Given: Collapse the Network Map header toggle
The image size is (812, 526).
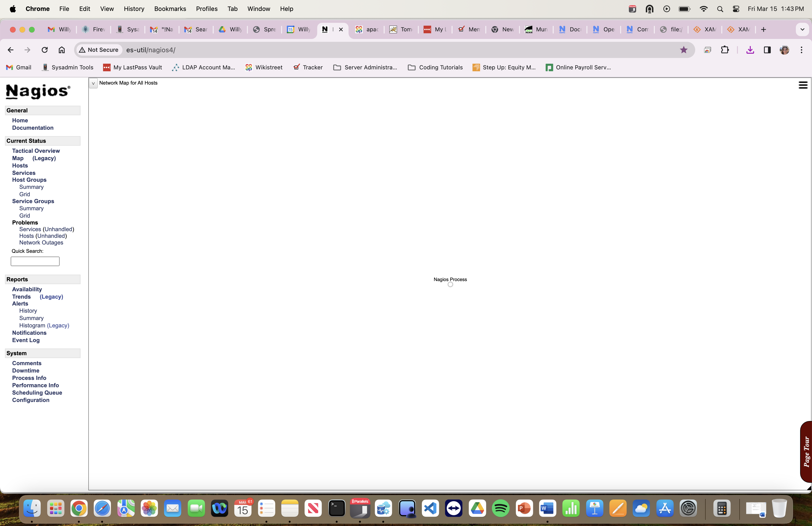Looking at the screenshot, I should point(93,83).
